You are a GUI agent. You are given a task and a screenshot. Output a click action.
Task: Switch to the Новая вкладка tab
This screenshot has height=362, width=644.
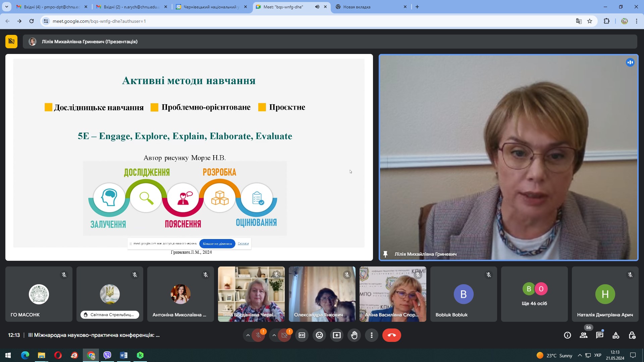coord(369,7)
